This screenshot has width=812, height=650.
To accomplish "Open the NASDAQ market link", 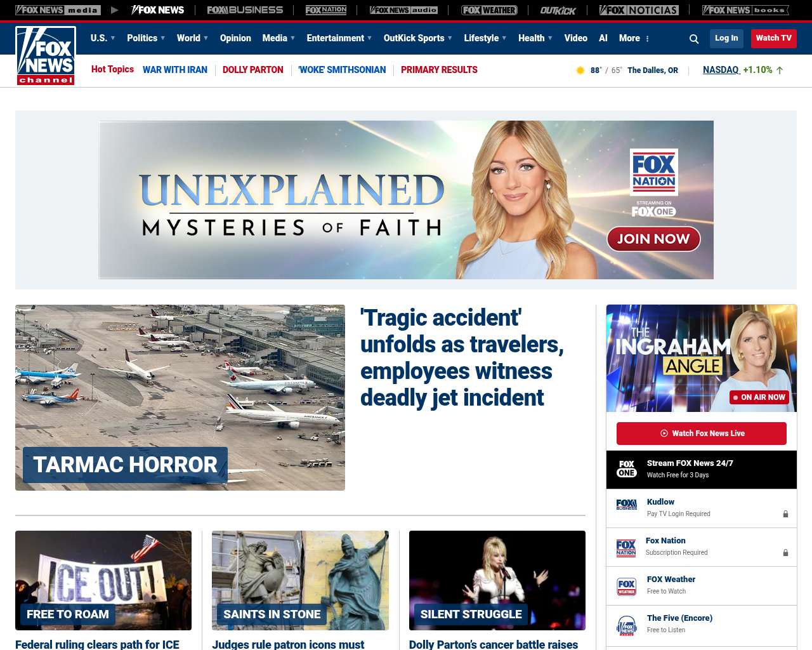I will (721, 70).
